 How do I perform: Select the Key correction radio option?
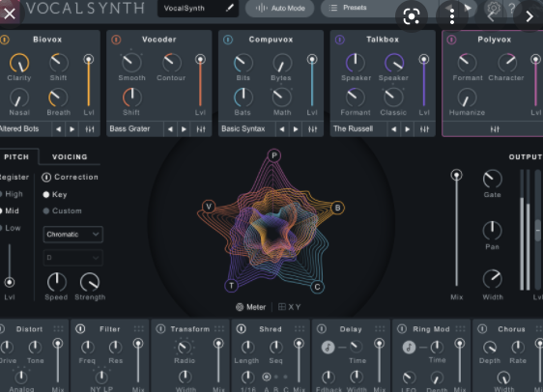[46, 194]
